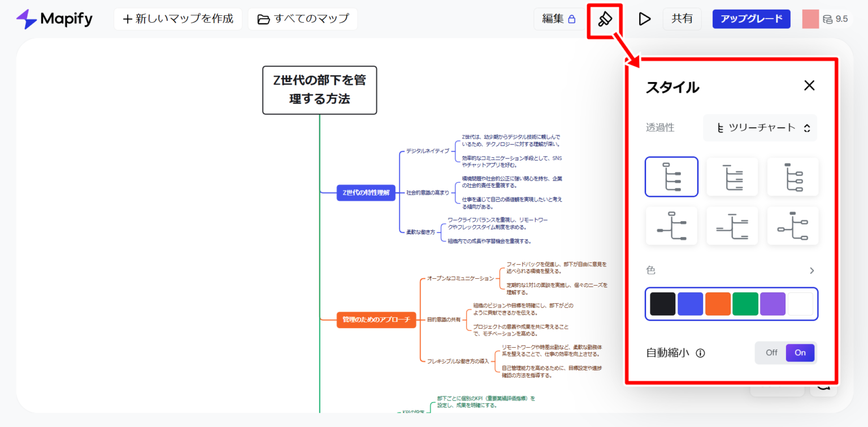Select two-sided tree layout with outlined root
Screen dimensions: 868x427
pos(671,226)
